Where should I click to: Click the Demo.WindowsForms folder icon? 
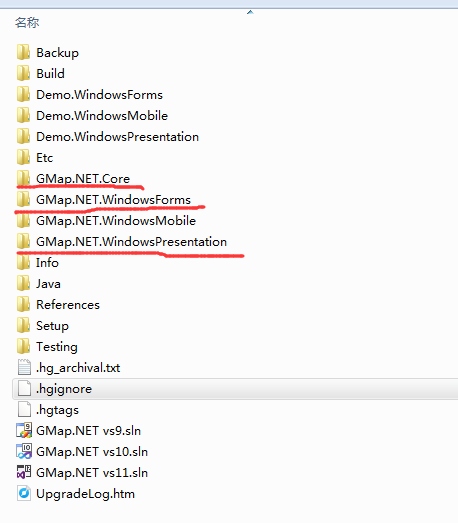(23, 94)
